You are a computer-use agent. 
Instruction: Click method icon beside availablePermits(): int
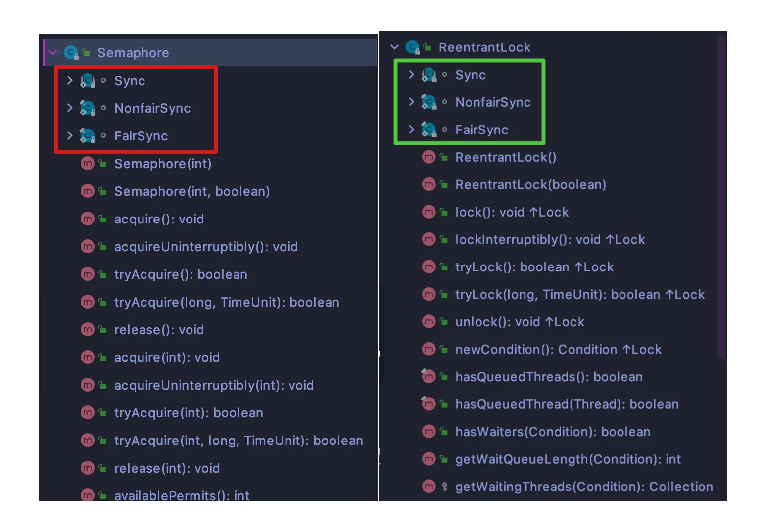(88, 495)
